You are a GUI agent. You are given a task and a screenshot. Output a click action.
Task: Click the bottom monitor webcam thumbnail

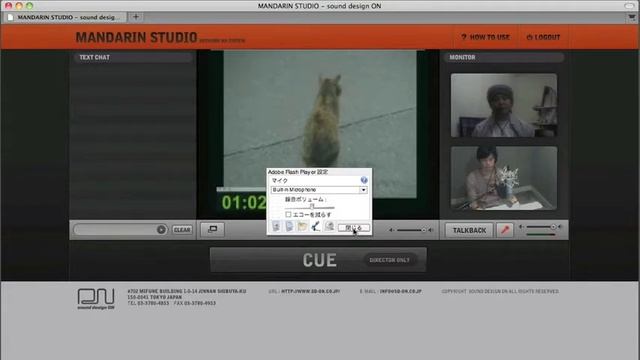click(x=504, y=178)
